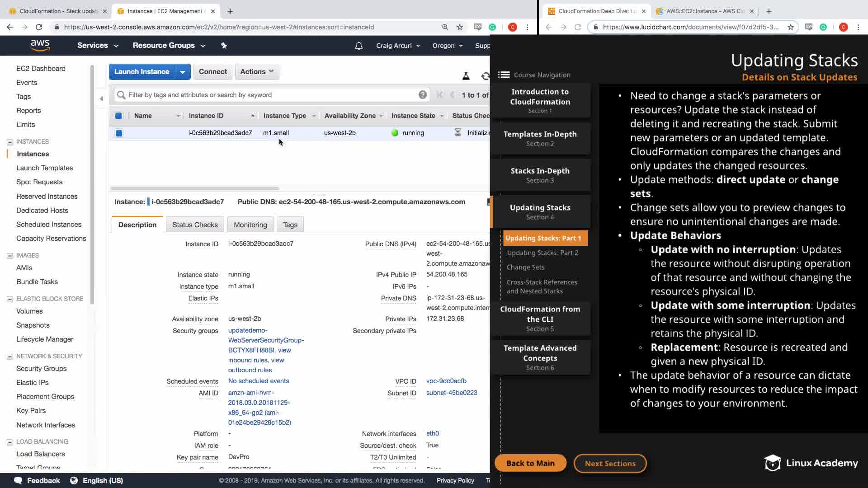Open the Actions dropdown
868x488 pixels.
256,72
